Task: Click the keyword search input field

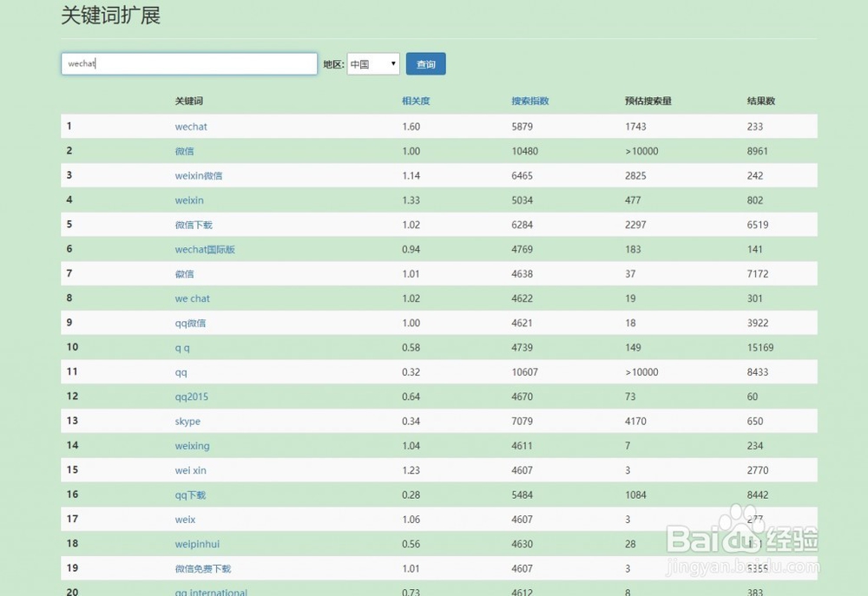Action: pyautogui.click(x=189, y=64)
